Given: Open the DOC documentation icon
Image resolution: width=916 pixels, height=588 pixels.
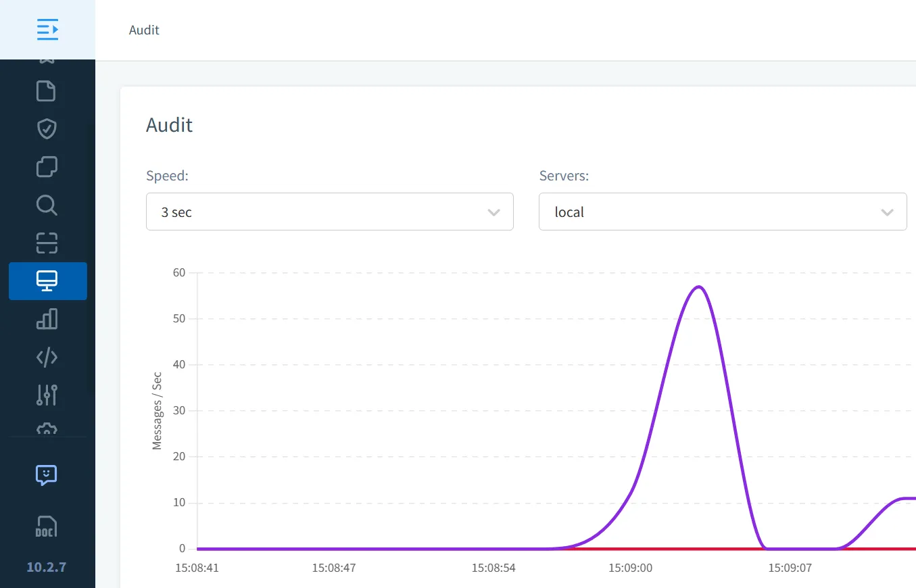Looking at the screenshot, I should [47, 526].
